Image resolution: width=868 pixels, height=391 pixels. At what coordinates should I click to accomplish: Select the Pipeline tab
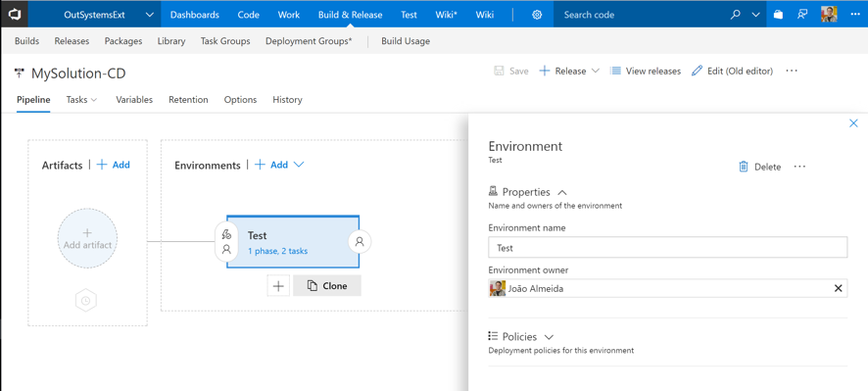click(x=33, y=100)
